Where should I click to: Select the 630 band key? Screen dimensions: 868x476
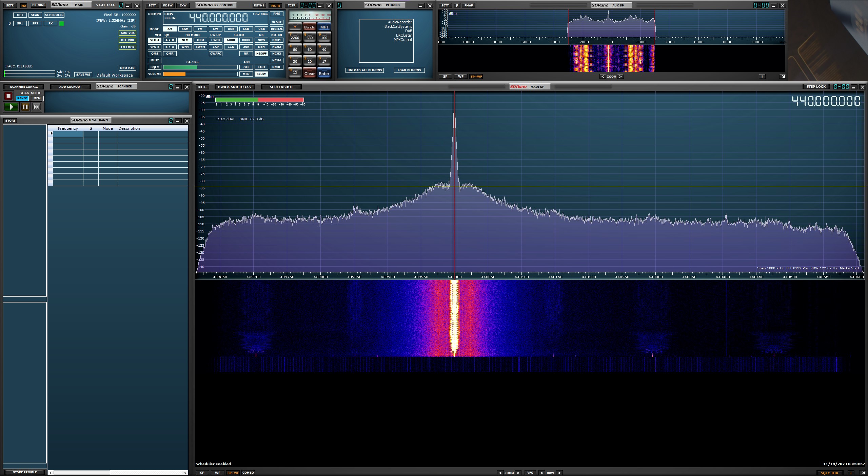(310, 37)
